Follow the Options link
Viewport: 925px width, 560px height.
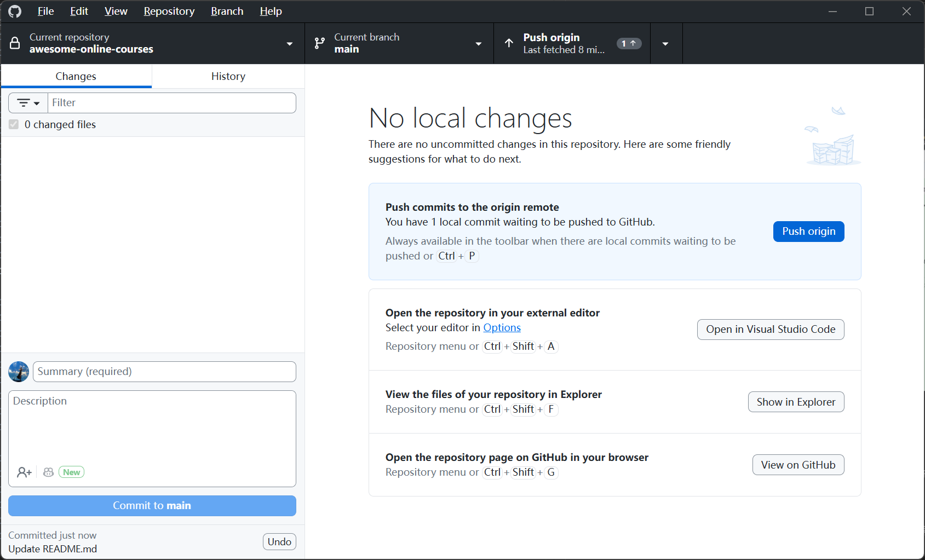[502, 328]
